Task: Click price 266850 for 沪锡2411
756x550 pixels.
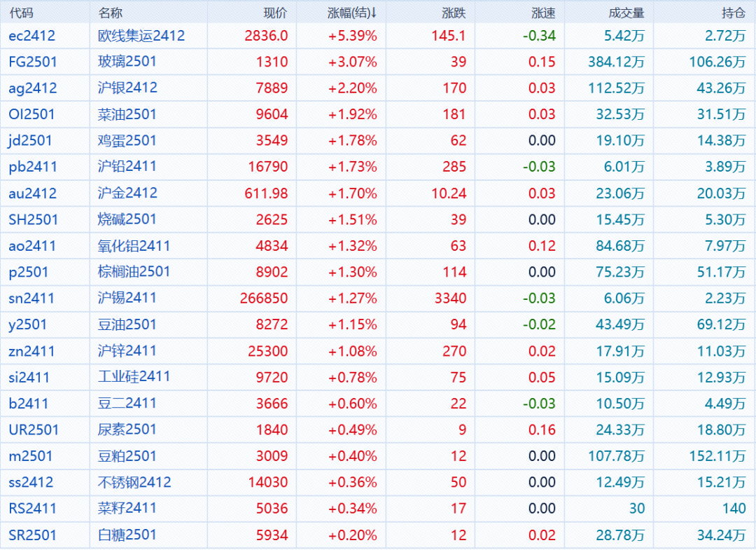Action: [264, 298]
